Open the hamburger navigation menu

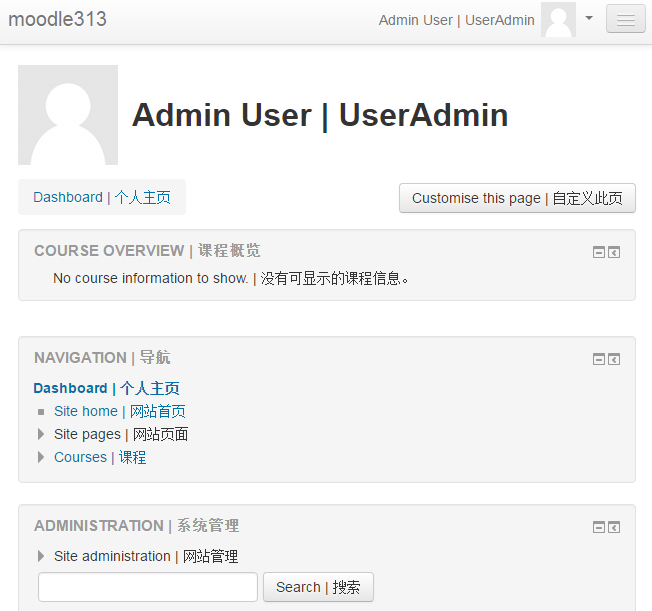pyautogui.click(x=625, y=19)
